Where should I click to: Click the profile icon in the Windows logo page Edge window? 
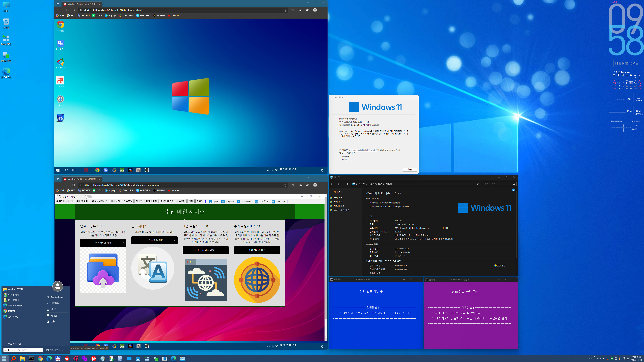pos(315,10)
